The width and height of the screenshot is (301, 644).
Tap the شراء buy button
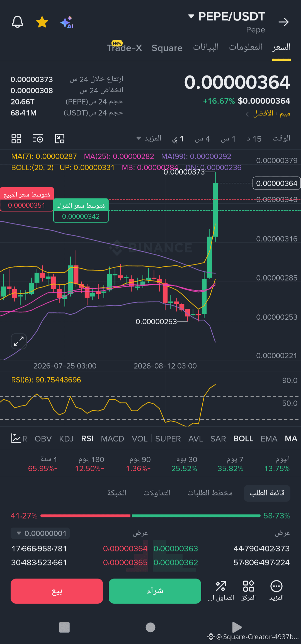point(155,591)
